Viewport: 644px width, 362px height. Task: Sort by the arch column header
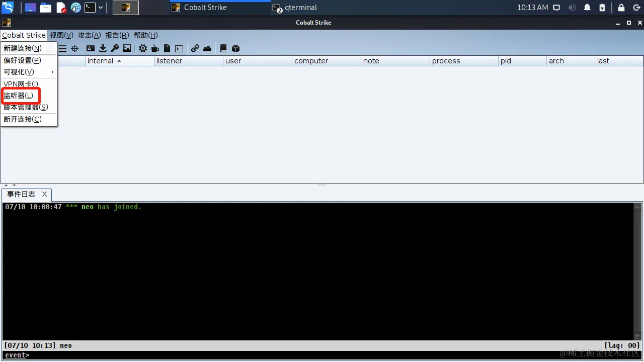pos(571,61)
